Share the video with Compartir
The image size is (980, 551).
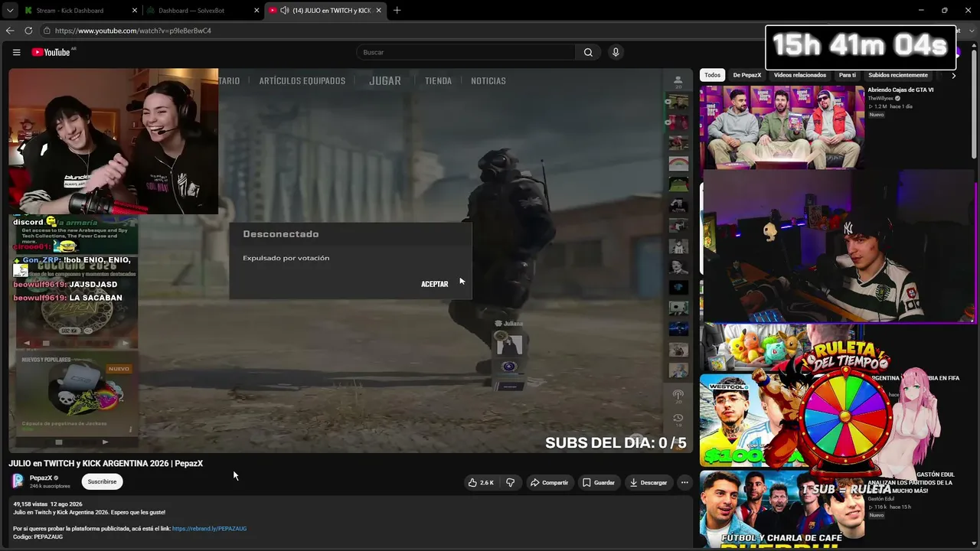(x=549, y=483)
